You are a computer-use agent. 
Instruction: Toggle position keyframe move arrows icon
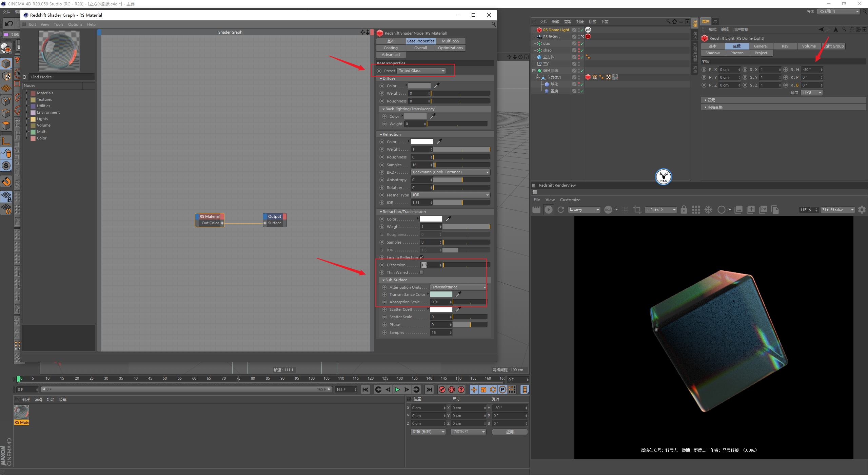[474, 389]
